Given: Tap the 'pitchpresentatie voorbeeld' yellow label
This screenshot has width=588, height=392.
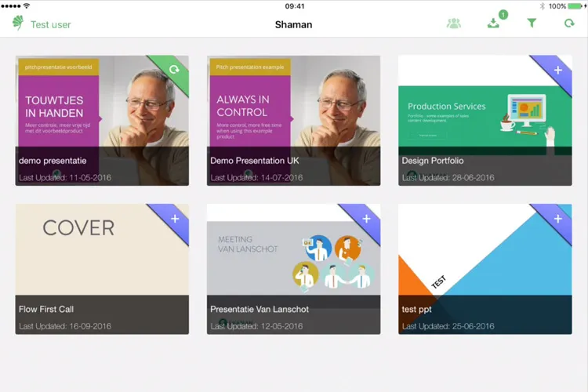Looking at the screenshot, I should (x=59, y=67).
